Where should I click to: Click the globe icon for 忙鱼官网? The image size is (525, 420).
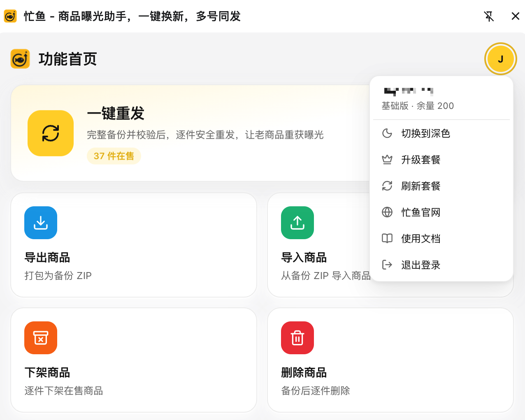387,212
